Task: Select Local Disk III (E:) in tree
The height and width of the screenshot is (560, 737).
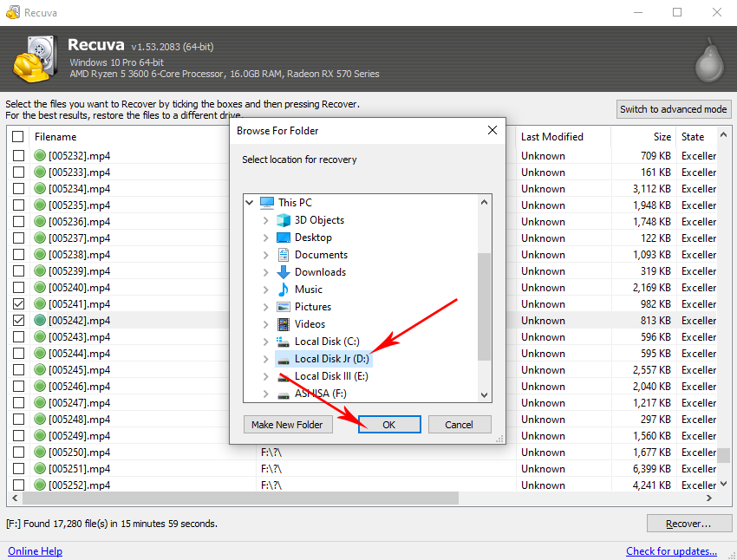Action: pyautogui.click(x=331, y=376)
